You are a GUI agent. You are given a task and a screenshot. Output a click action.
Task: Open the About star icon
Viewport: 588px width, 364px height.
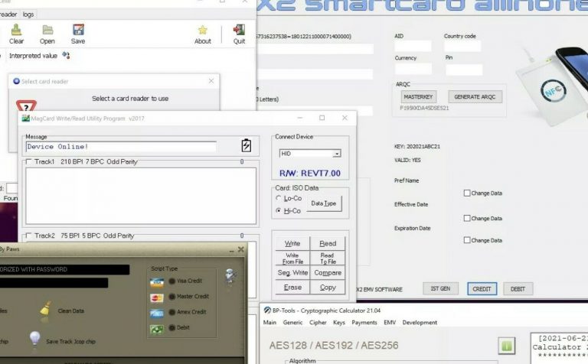[203, 31]
